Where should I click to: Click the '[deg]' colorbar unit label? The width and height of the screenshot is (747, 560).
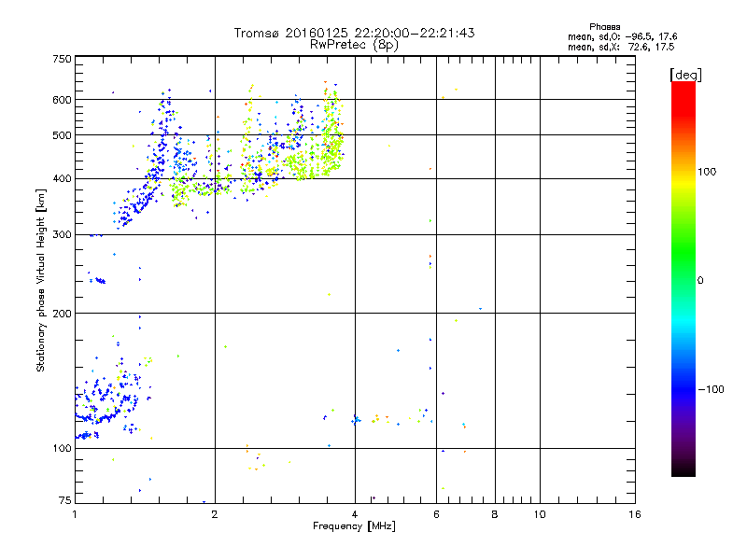click(x=685, y=75)
